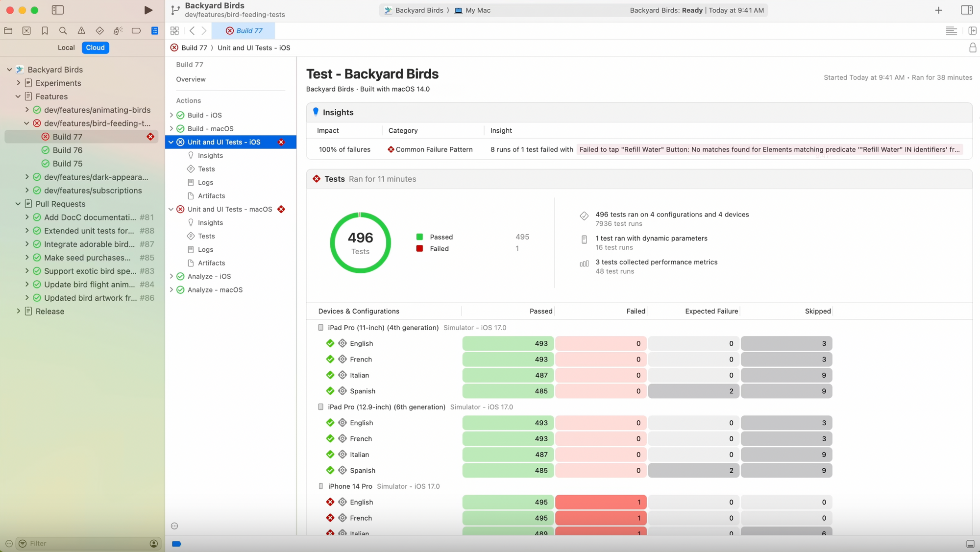
Task: Hide the left navigator sidebar
Action: tap(58, 10)
